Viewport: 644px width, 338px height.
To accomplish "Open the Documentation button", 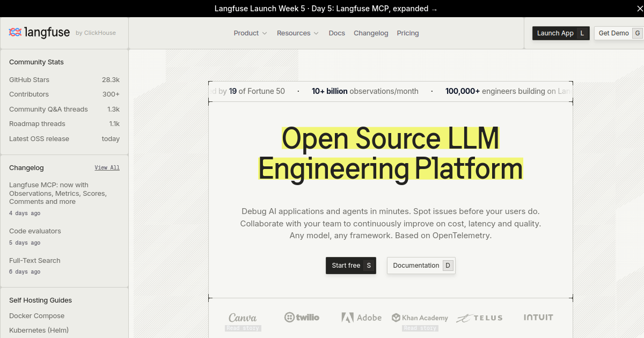I will [x=421, y=266].
